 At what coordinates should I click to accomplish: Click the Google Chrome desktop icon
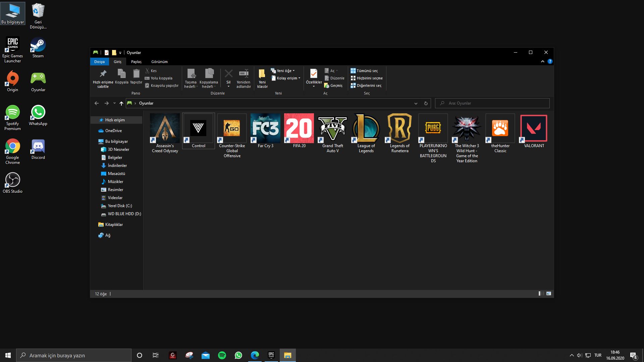pyautogui.click(x=12, y=151)
